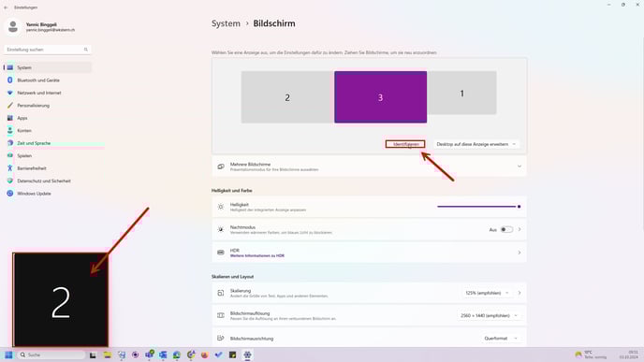Open 'Desktop auf diese Anzeige erweitern' dropdown
This screenshot has width=644, height=362.
[x=476, y=144]
